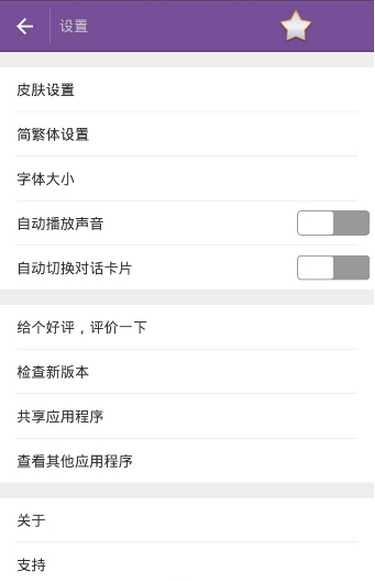Viewport: 375px width, 581px height.
Task: Tap gray half of 自动播放声音 switch
Action: (351, 223)
